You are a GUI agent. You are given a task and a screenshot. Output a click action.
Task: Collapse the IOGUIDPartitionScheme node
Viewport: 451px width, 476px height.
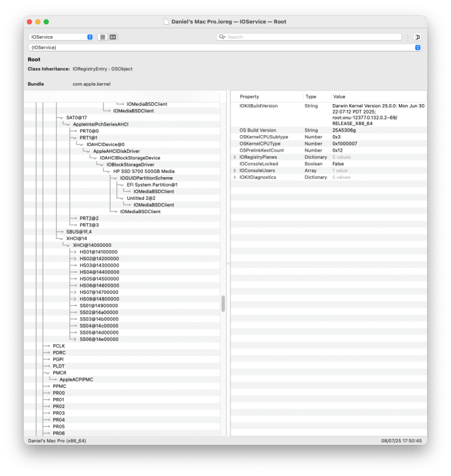pyautogui.click(x=115, y=178)
